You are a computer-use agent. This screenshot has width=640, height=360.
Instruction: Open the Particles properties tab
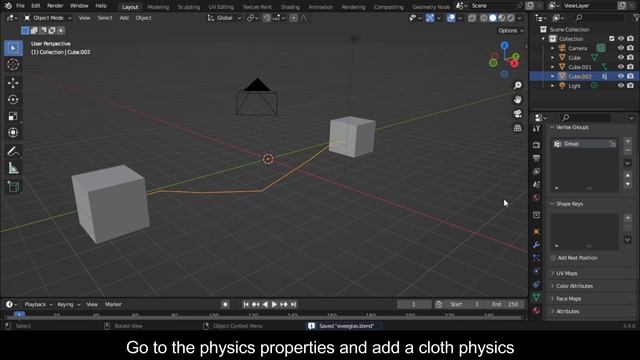tap(536, 258)
